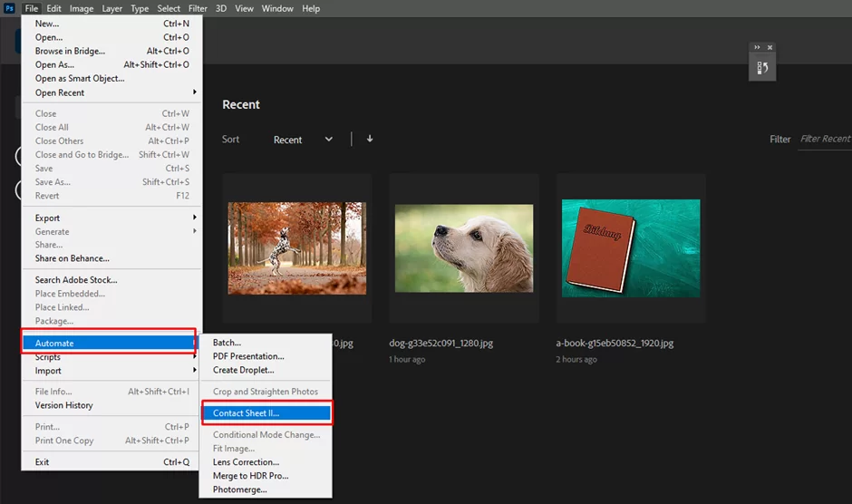Open the a-book red book thumbnail

[631, 248]
